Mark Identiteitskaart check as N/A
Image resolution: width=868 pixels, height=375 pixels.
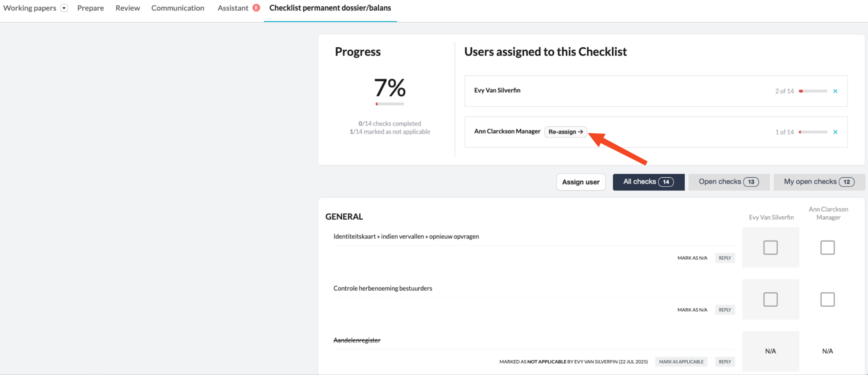692,258
